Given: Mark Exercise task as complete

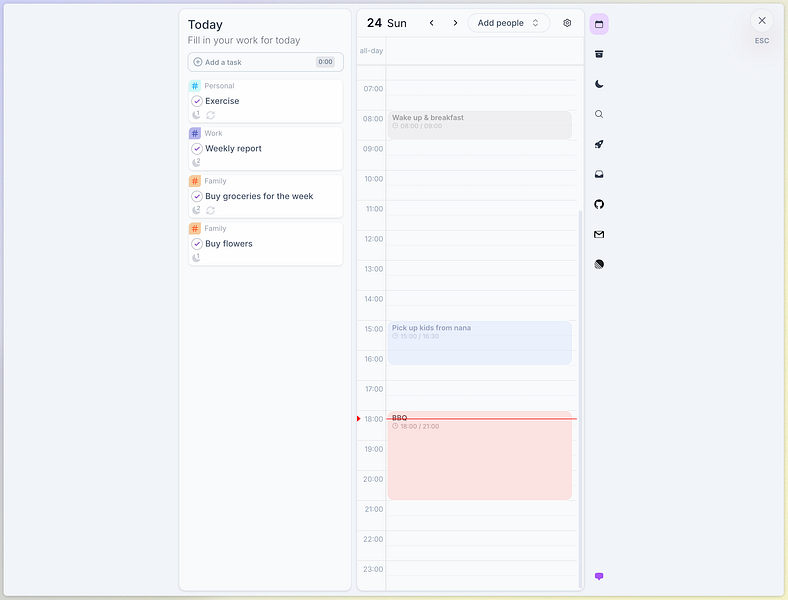Looking at the screenshot, I should point(197,101).
